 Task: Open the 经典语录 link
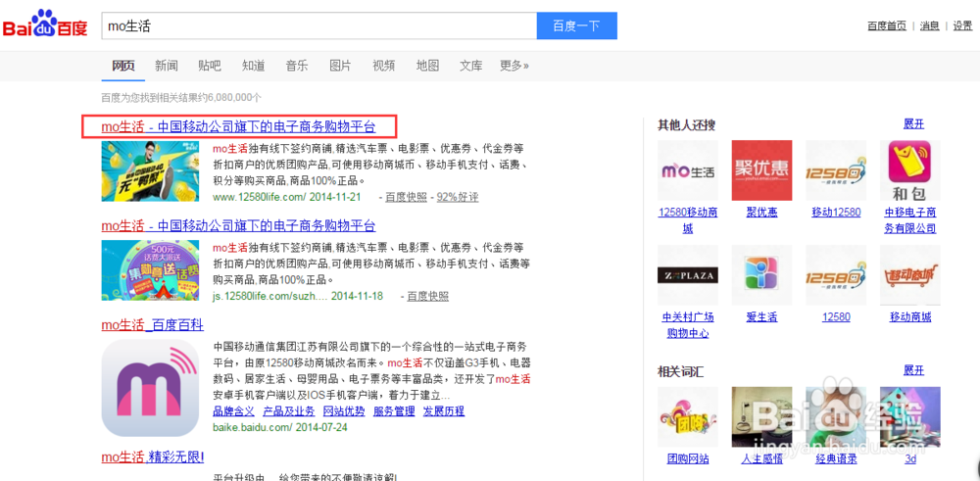pos(836,459)
